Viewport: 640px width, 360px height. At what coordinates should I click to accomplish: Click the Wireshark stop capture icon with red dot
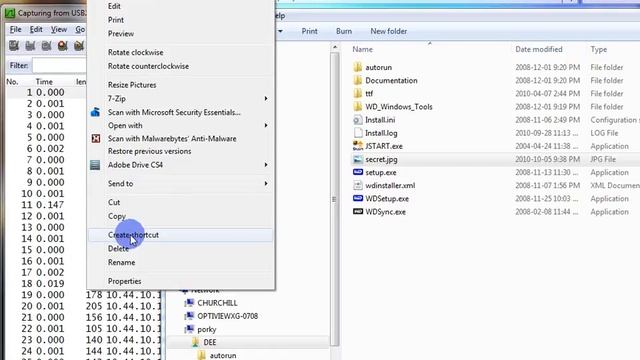(62, 46)
